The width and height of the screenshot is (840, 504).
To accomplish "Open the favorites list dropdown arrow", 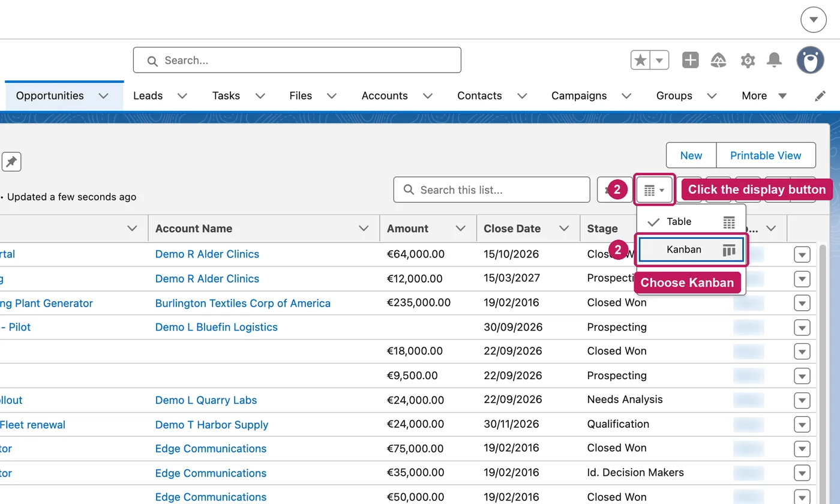I will (x=659, y=60).
